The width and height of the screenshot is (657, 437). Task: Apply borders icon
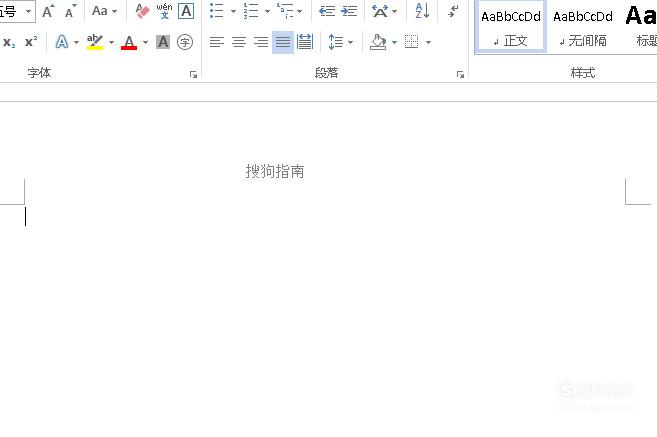click(x=411, y=42)
